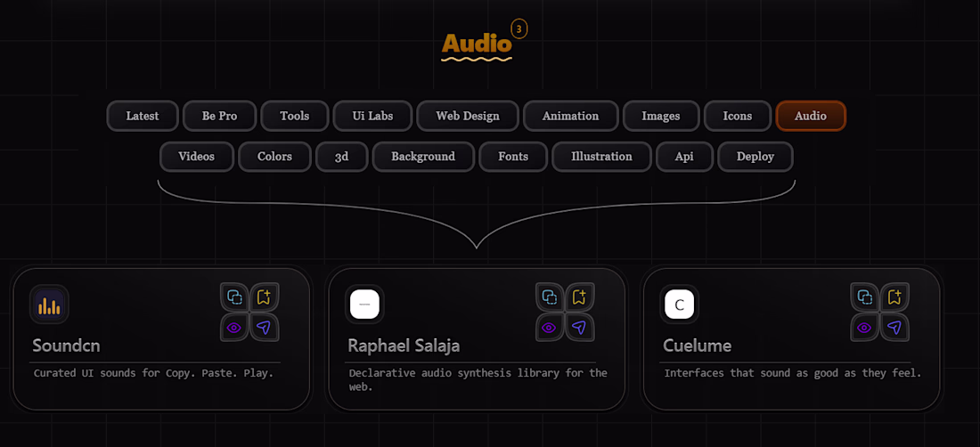Select the Icons category
The image size is (980, 447).
coord(738,116)
